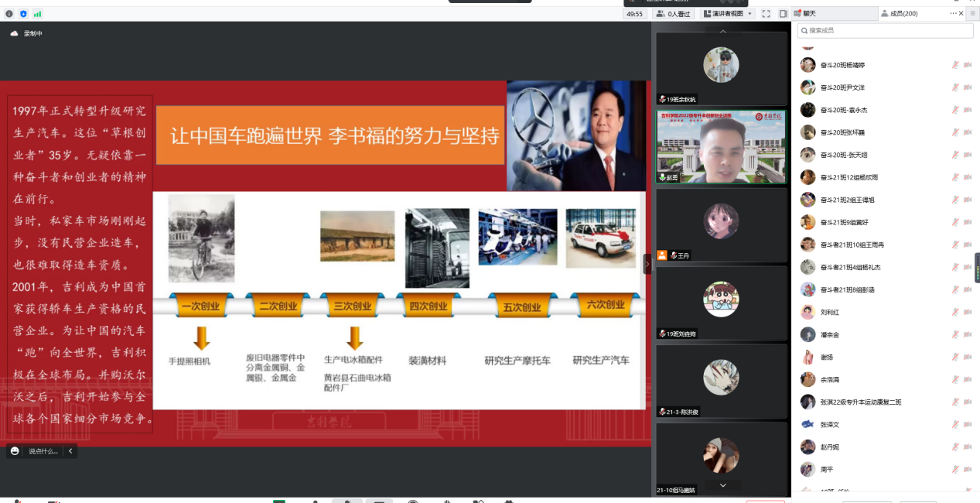
Task: Close the members panel with the X
Action: 962,14
